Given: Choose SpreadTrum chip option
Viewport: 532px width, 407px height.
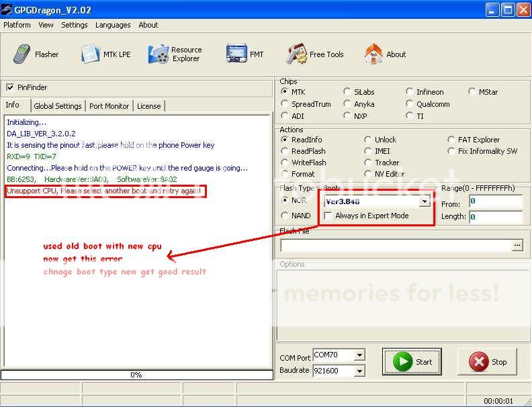Looking at the screenshot, I should tap(285, 104).
